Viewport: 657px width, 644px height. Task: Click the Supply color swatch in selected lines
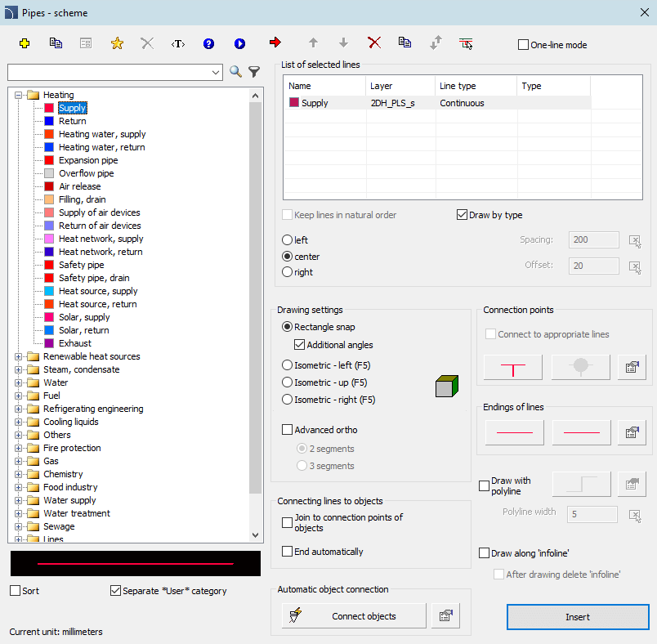(294, 102)
